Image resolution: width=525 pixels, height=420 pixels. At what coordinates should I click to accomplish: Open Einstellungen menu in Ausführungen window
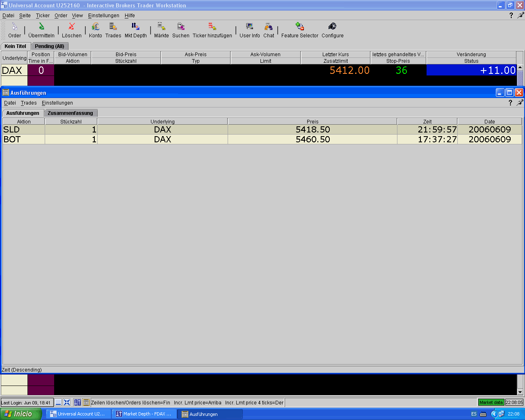57,103
